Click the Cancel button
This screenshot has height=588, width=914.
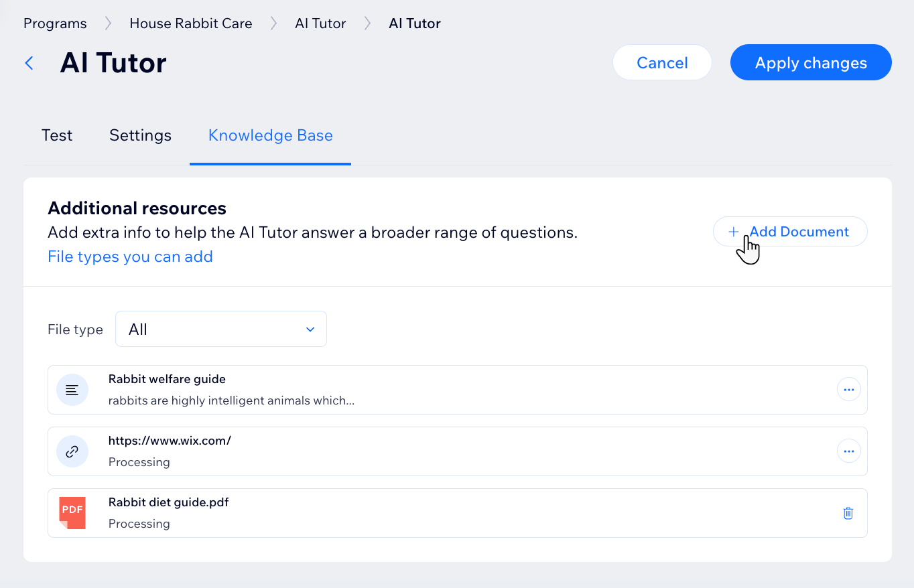(662, 62)
